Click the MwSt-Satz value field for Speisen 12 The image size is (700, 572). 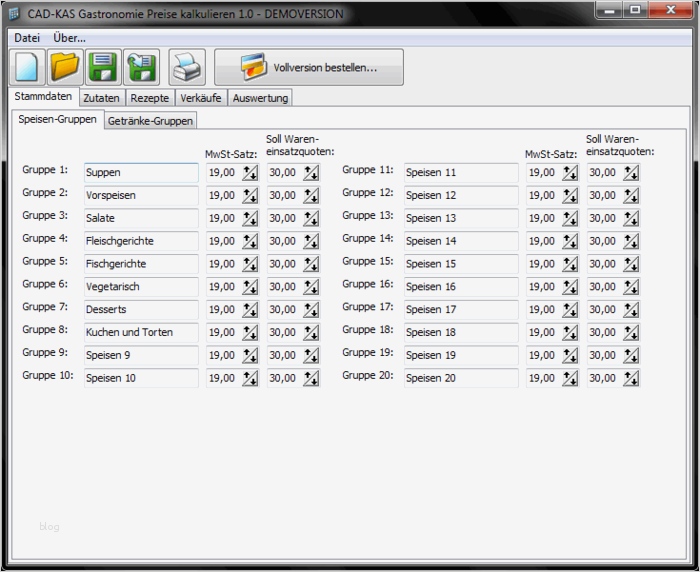point(544,195)
